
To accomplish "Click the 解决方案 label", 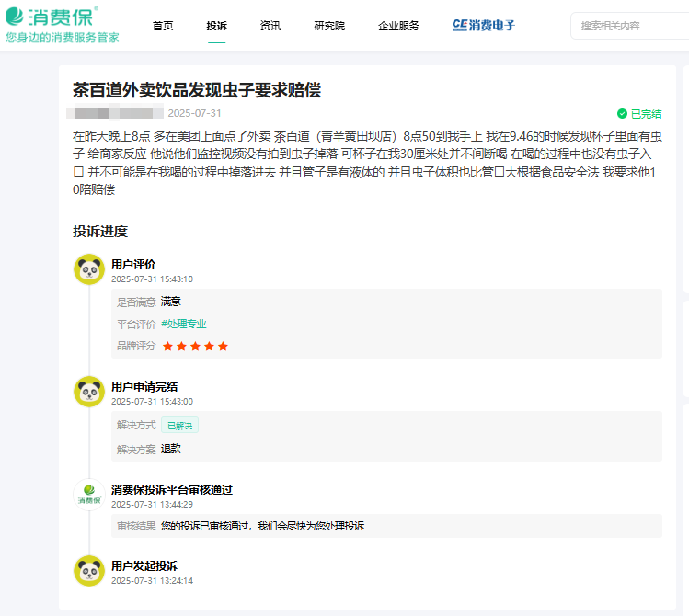I will click(136, 450).
